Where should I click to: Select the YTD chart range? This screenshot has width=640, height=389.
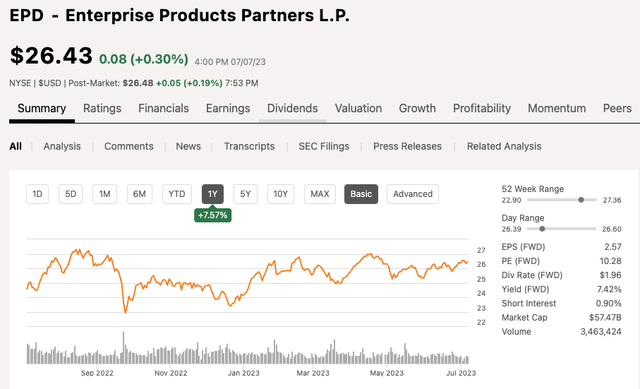point(177,194)
